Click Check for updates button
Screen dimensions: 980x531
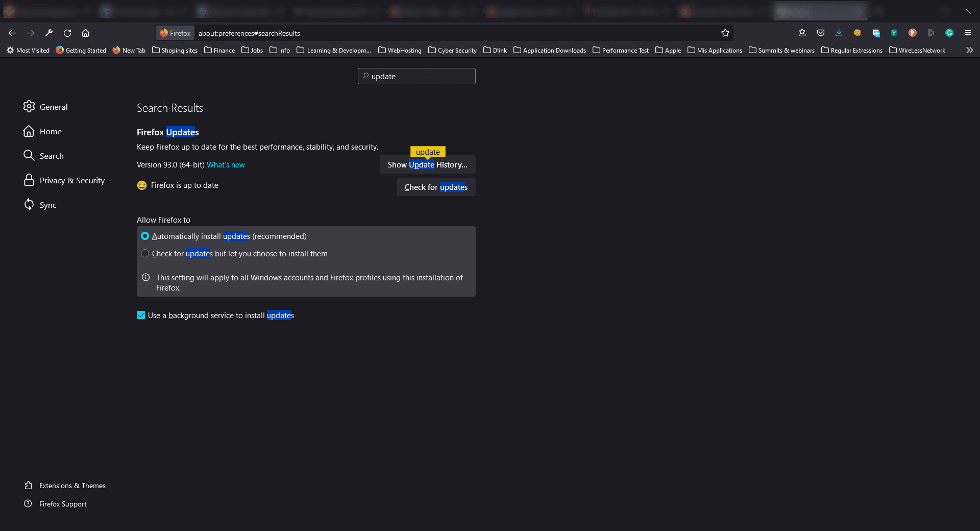436,187
